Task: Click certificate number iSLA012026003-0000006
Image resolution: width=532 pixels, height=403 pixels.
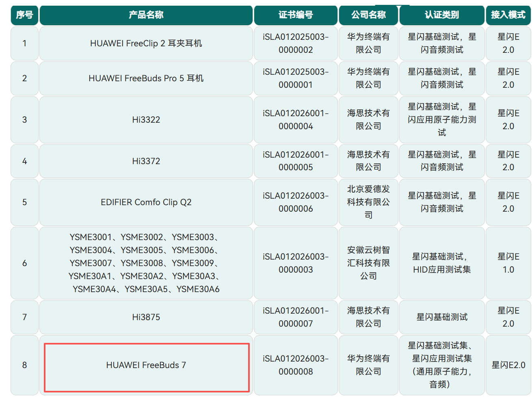Action: pyautogui.click(x=296, y=202)
